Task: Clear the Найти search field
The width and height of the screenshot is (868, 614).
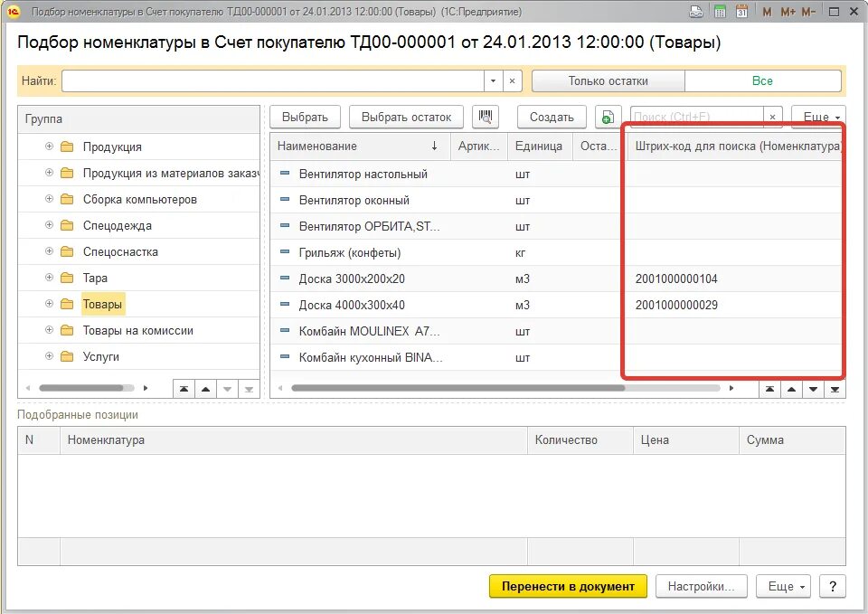Action: [512, 80]
